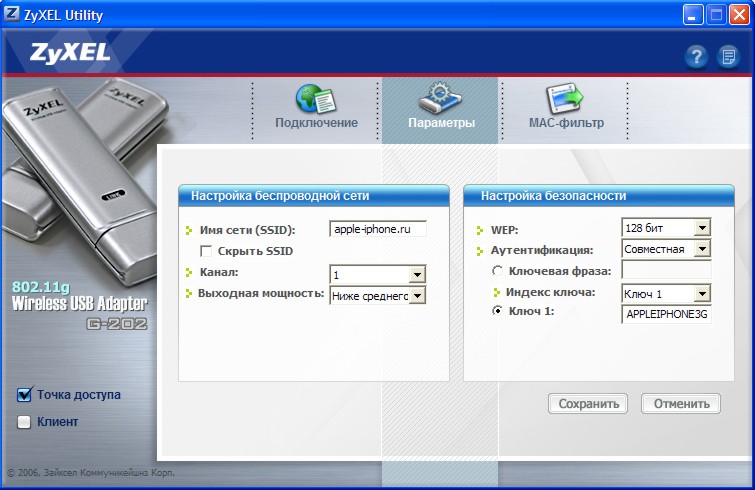Viewport: 755px width, 490px height.
Task: Switch to the Параметры tab
Action: [x=441, y=111]
